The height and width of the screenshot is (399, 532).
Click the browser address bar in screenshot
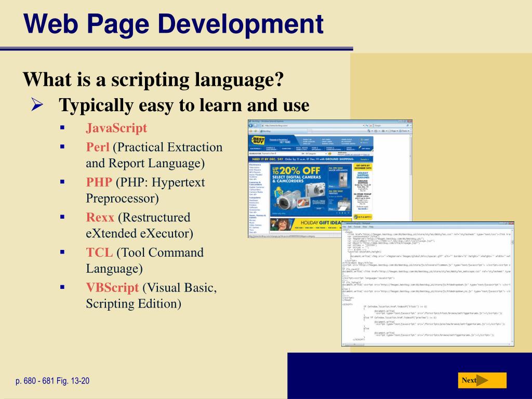[x=312, y=126]
